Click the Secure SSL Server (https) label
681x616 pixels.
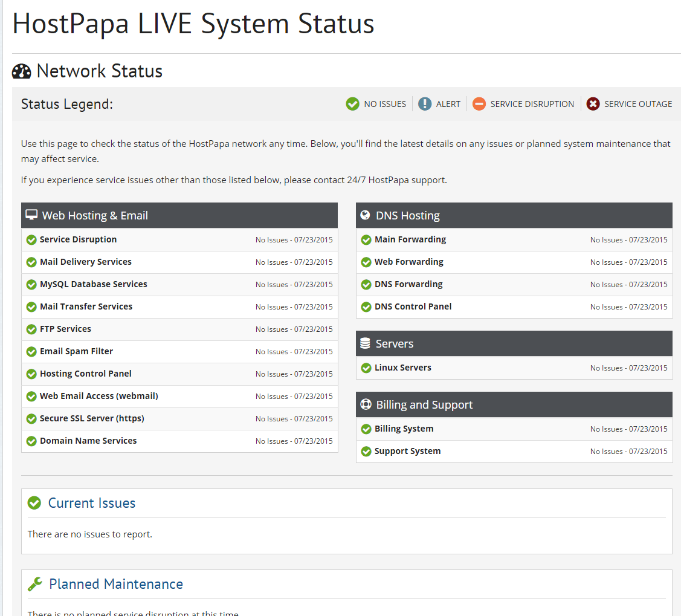(x=92, y=418)
